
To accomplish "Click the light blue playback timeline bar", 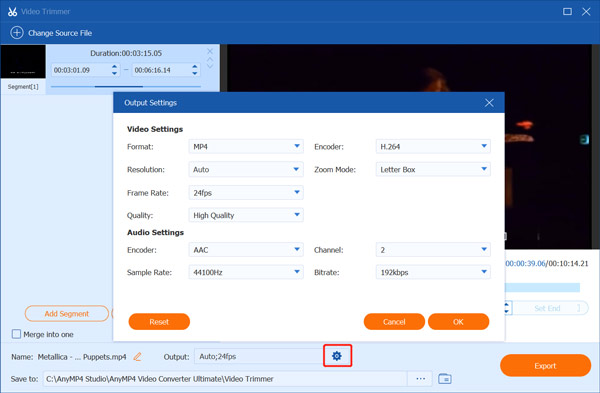I will (x=543, y=287).
